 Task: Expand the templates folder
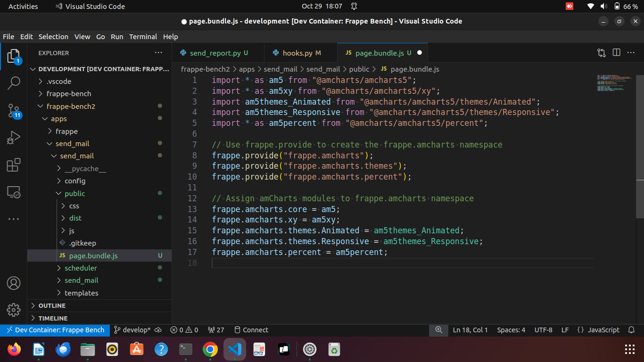(99, 293)
